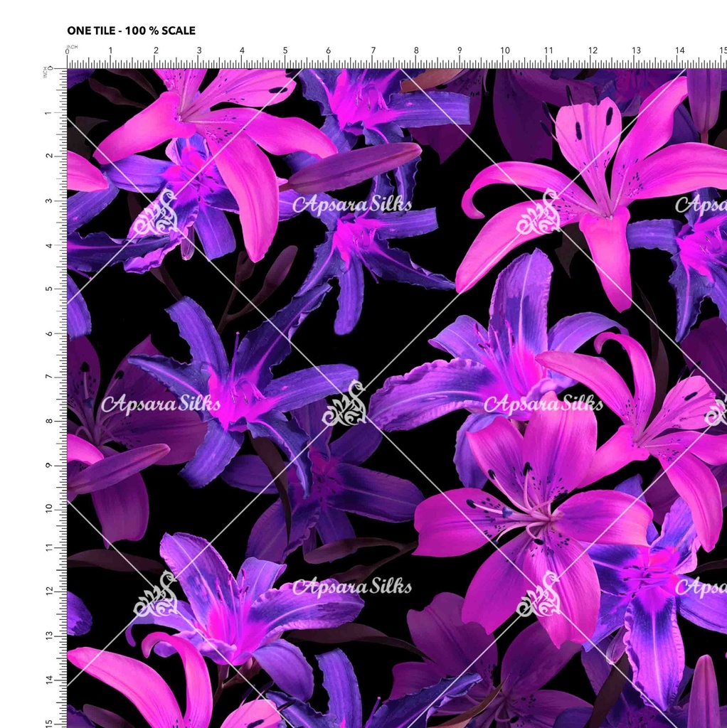Click the 13 inch mark on top ruler
This screenshot has width=727, height=728.
pos(636,51)
